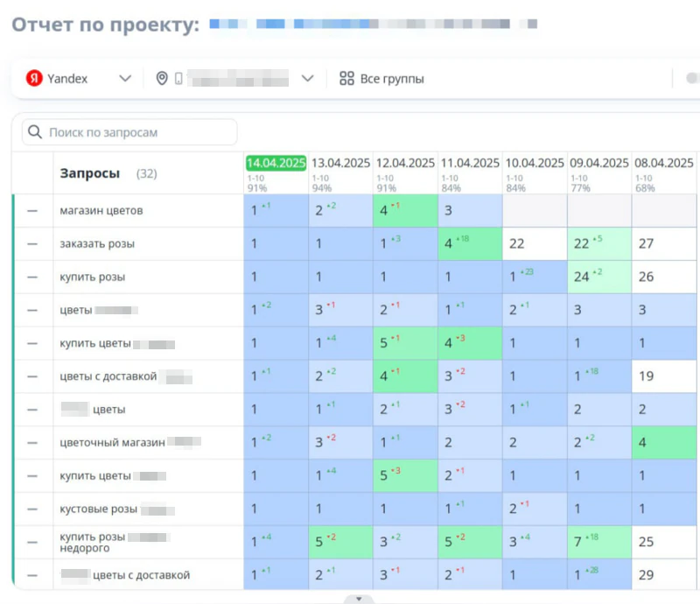Click the dash icon for заказать розы
This screenshot has height=604, width=700.
tap(32, 244)
